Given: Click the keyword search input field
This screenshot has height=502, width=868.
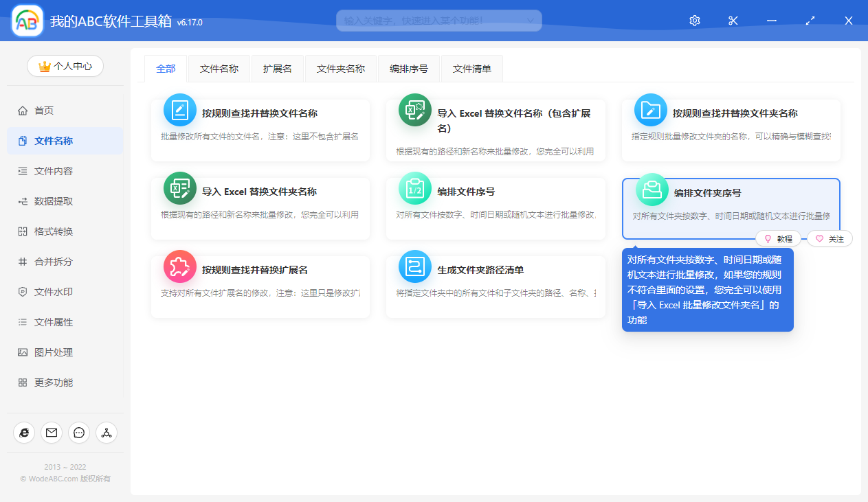Looking at the screenshot, I should pos(430,21).
